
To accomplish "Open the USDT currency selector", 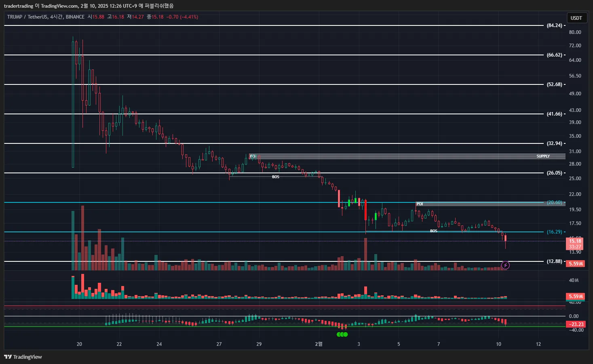I will [x=576, y=18].
